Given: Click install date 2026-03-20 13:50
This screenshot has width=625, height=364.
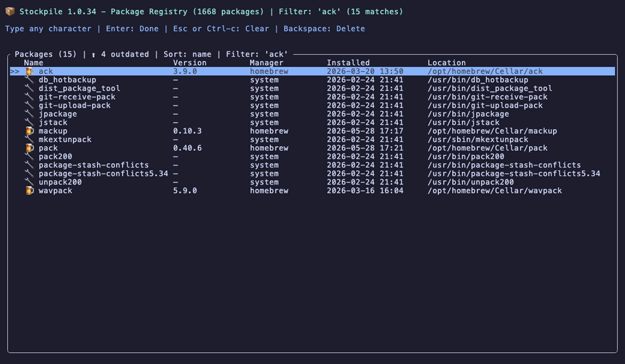Looking at the screenshot, I should [365, 71].
